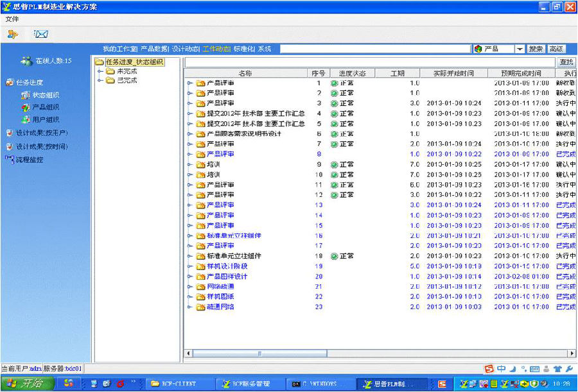Open the 产品 search type dropdown
Viewport: 578px width, 392px height.
pos(520,49)
